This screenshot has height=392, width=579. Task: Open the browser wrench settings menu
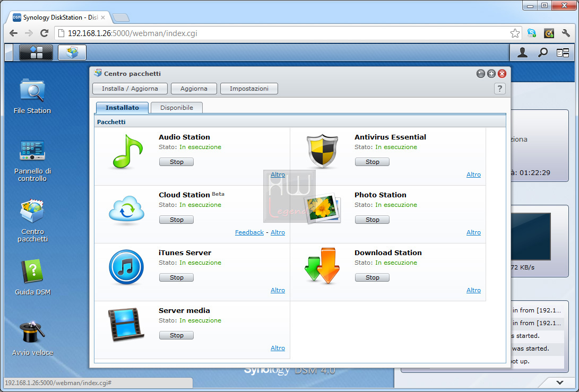point(566,33)
